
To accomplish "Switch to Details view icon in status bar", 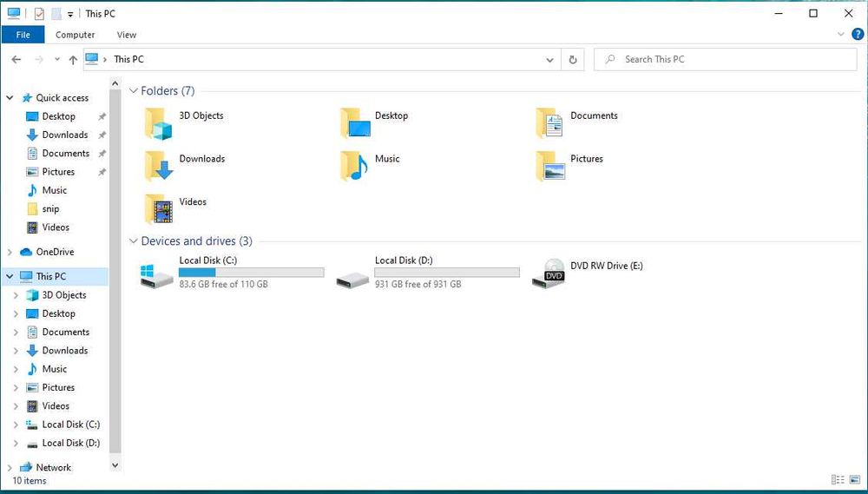I will pyautogui.click(x=838, y=479).
